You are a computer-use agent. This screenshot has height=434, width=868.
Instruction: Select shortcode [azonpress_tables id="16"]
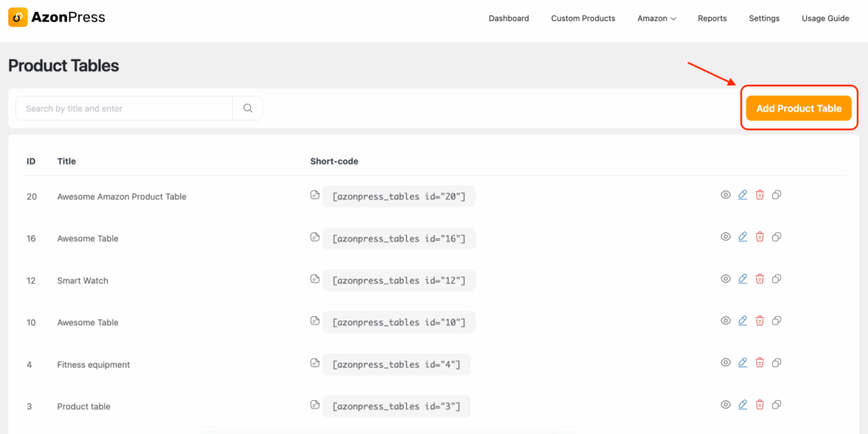[398, 238]
